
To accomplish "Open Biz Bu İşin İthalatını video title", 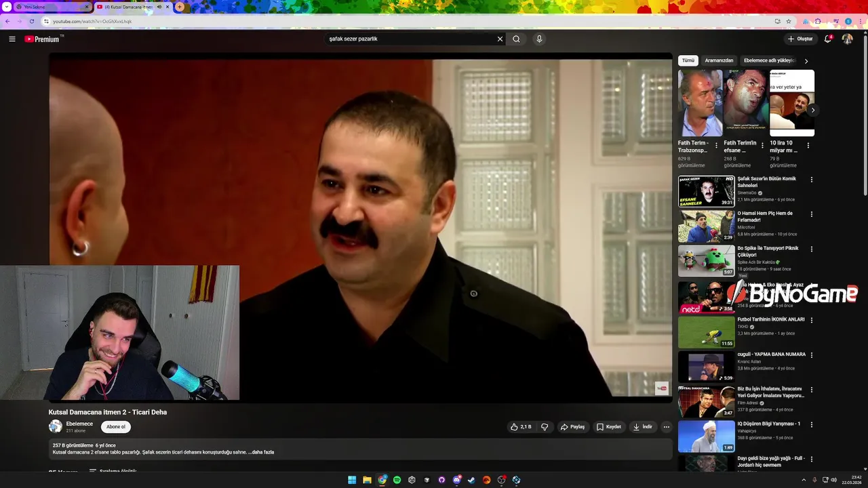I will point(771,392).
